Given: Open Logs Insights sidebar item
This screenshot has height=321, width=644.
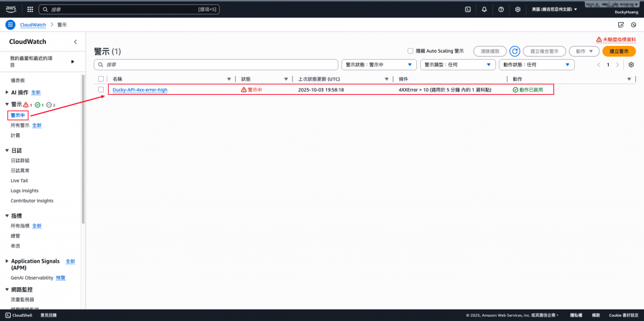Looking at the screenshot, I should click(x=25, y=191).
